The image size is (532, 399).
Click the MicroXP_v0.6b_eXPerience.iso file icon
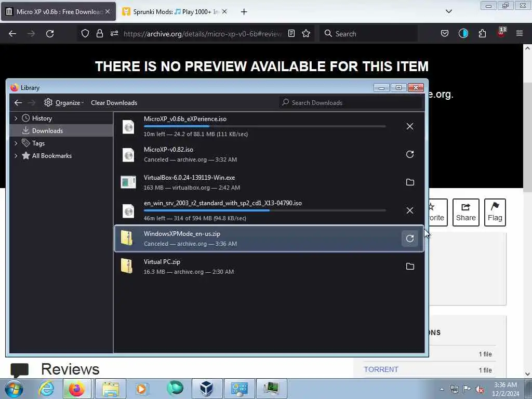click(x=128, y=127)
